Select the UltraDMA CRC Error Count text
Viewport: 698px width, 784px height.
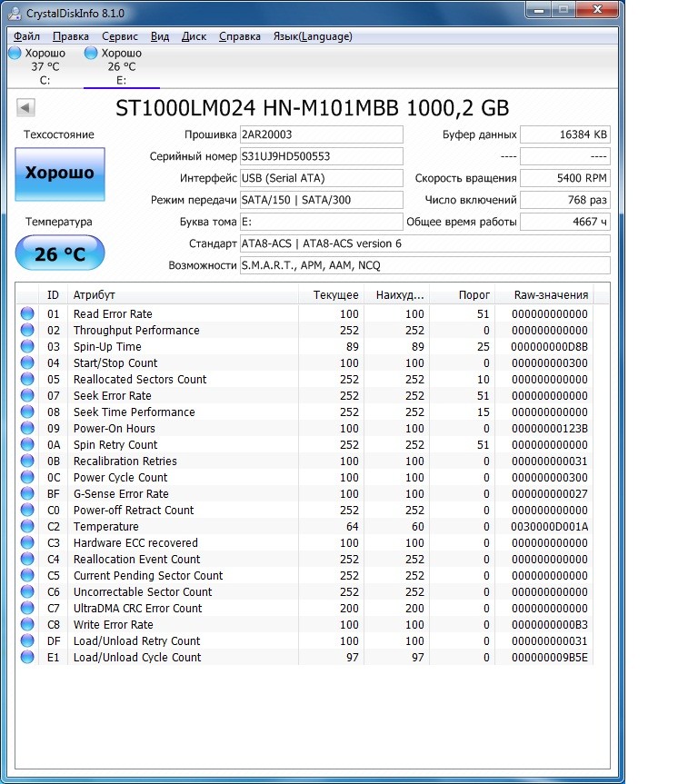(x=137, y=609)
